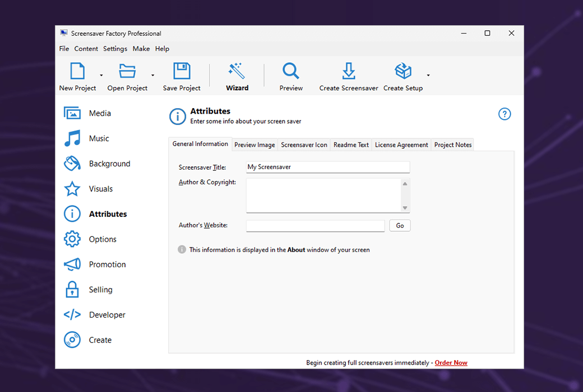Click the application icon in title bar
This screenshot has height=392, width=583.
(x=64, y=33)
